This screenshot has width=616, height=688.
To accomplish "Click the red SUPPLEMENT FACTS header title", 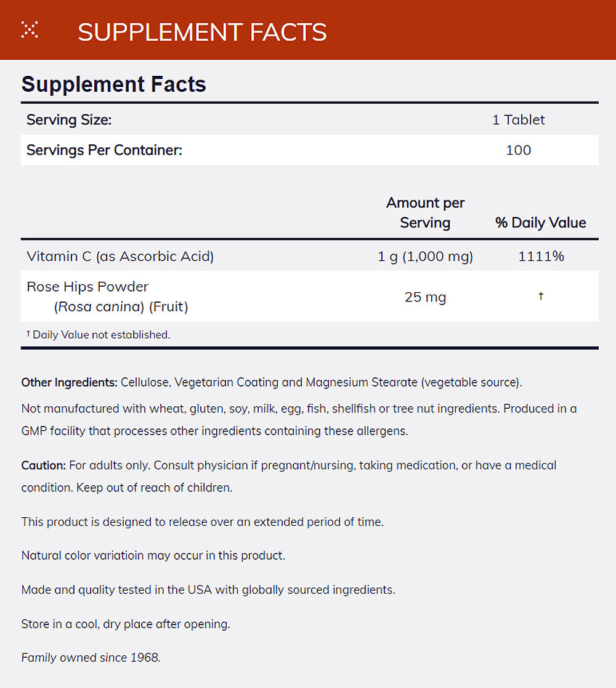I will [x=202, y=32].
